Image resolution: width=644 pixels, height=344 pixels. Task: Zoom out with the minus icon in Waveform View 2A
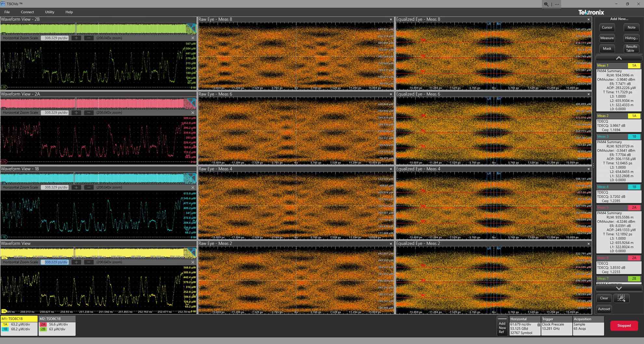88,113
